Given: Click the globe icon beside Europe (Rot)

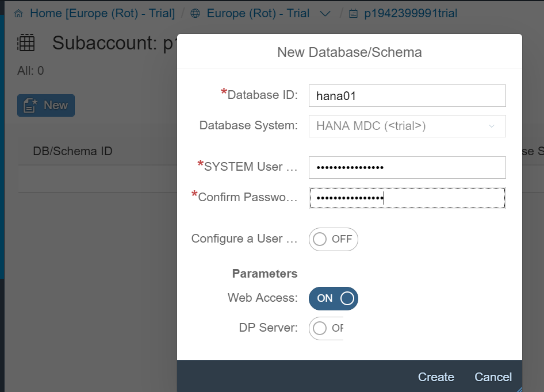Looking at the screenshot, I should [x=196, y=13].
